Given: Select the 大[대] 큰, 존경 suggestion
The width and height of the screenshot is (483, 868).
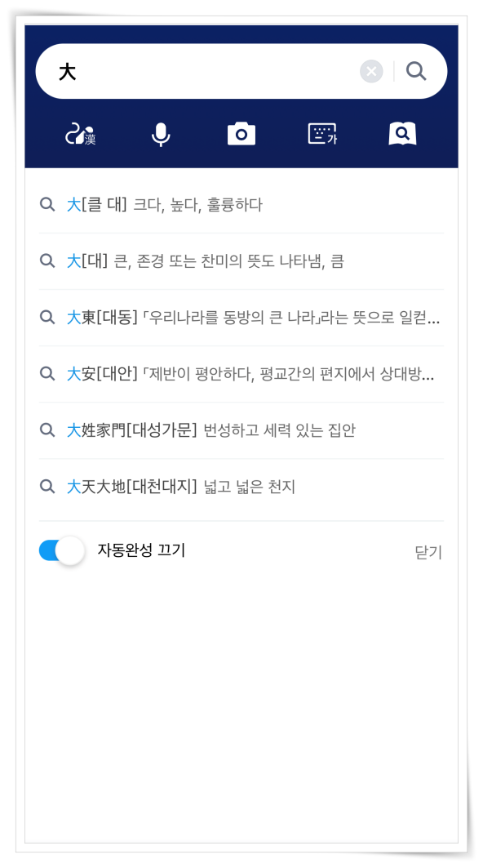Looking at the screenshot, I should [241, 261].
